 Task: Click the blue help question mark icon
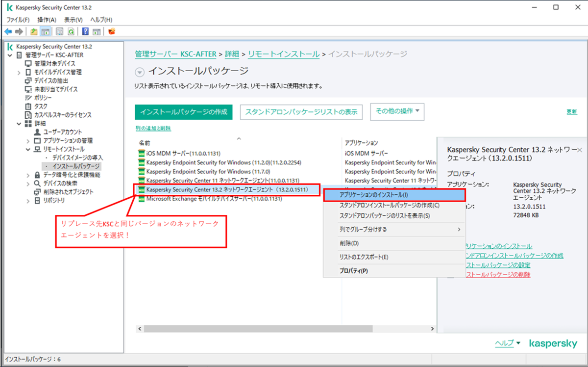85,31
